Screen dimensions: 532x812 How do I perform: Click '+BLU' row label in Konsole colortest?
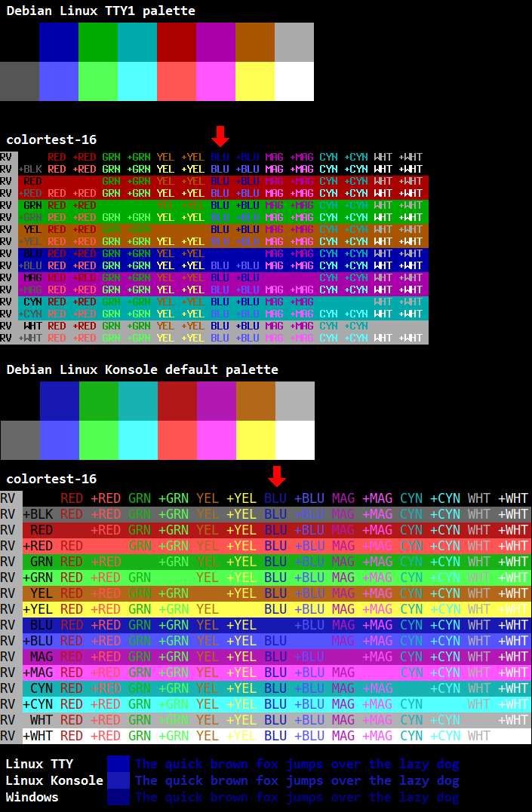[38, 641]
